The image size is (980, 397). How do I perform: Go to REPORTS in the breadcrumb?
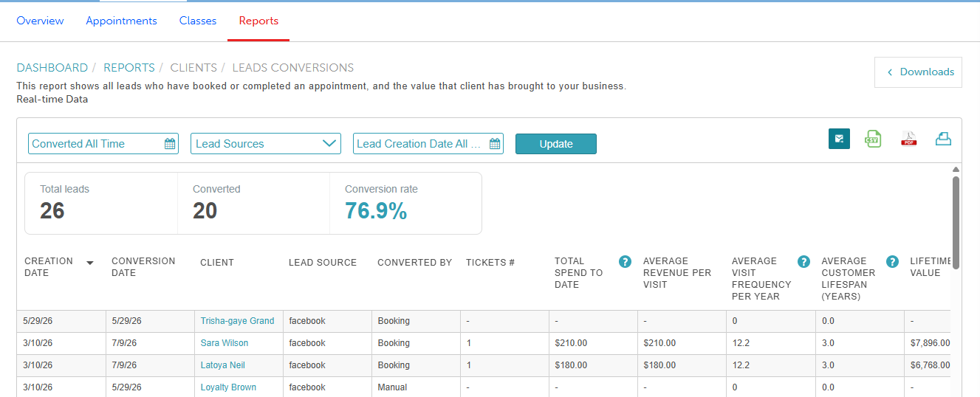pyautogui.click(x=129, y=68)
